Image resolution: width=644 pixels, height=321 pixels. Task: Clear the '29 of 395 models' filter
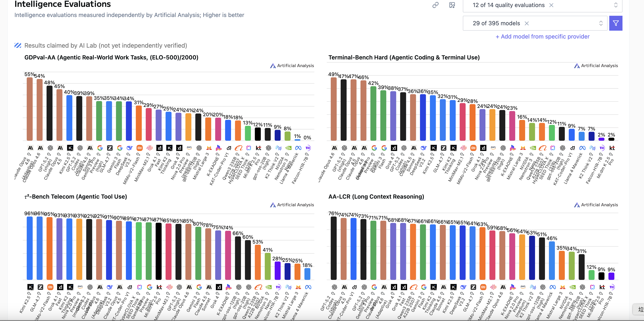(527, 23)
